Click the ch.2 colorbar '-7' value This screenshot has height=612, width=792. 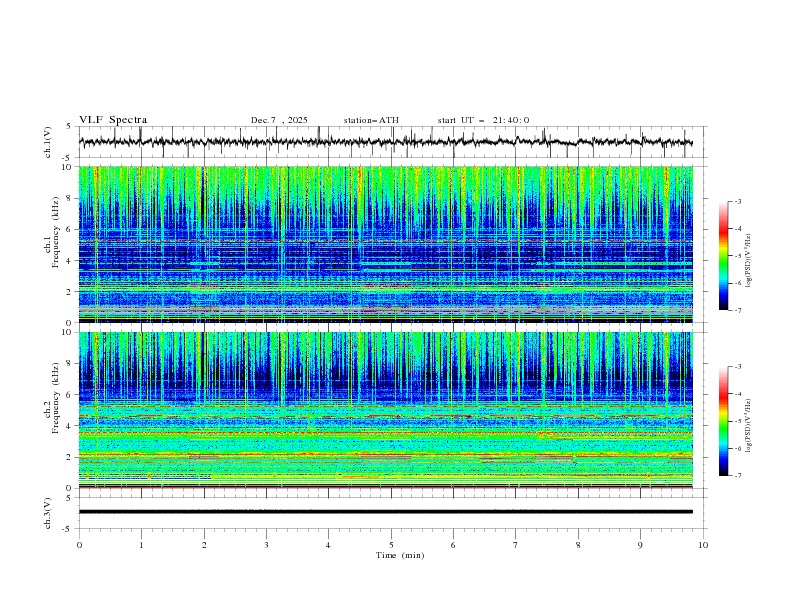coord(738,476)
